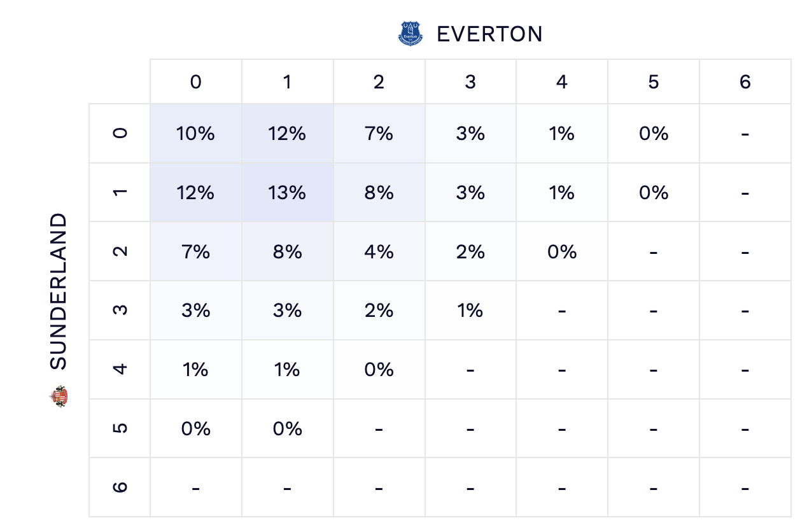Click Sunderland row header for 4 goals
This screenshot has height=532, width=807.
coord(120,370)
